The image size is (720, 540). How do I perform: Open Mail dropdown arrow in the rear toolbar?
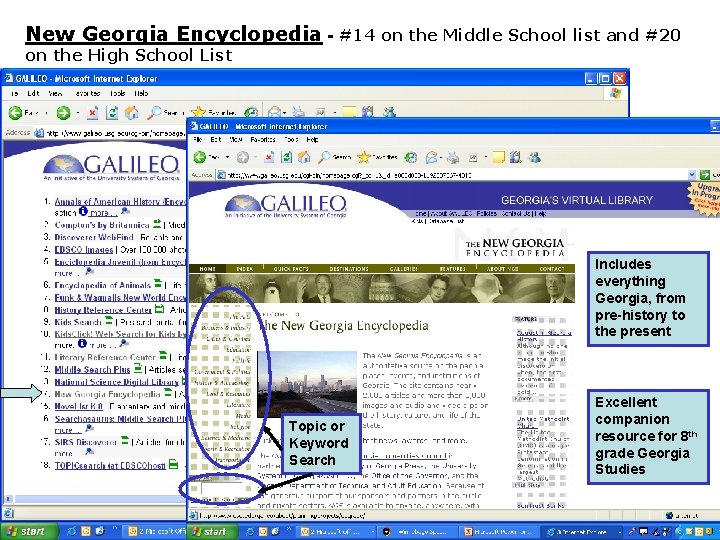pos(284,112)
